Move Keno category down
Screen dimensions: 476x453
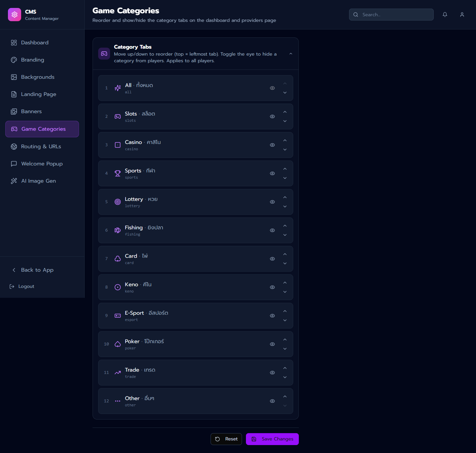click(285, 292)
